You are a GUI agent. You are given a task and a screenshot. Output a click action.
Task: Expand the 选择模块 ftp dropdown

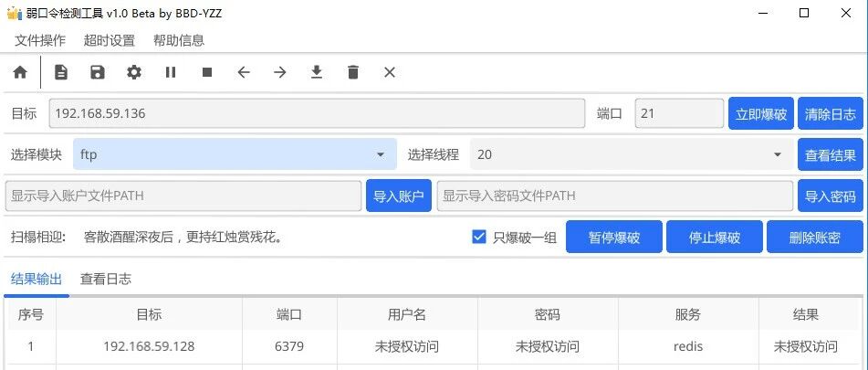tap(235, 154)
